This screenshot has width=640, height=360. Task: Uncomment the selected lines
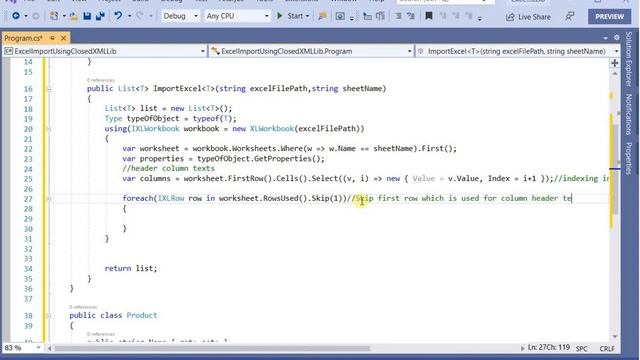[411, 16]
